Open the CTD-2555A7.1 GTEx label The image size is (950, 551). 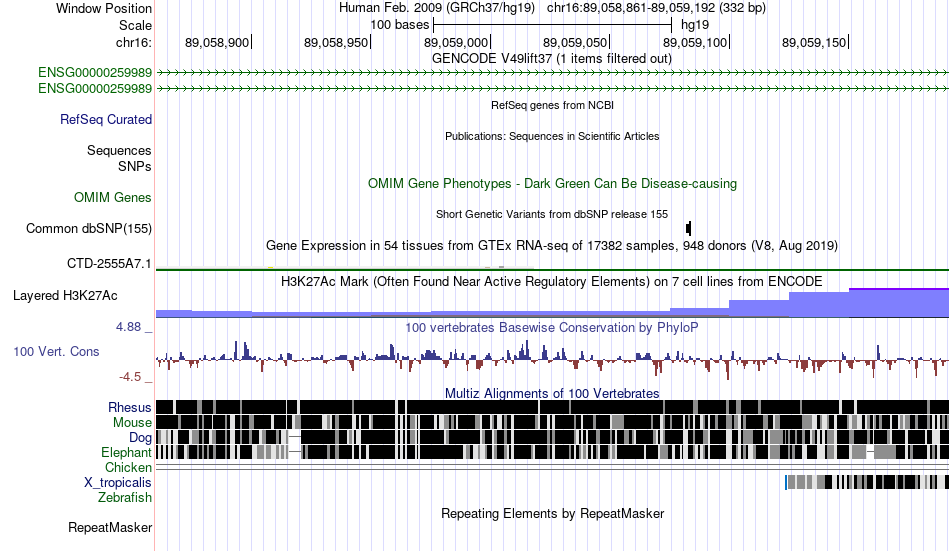click(x=109, y=264)
